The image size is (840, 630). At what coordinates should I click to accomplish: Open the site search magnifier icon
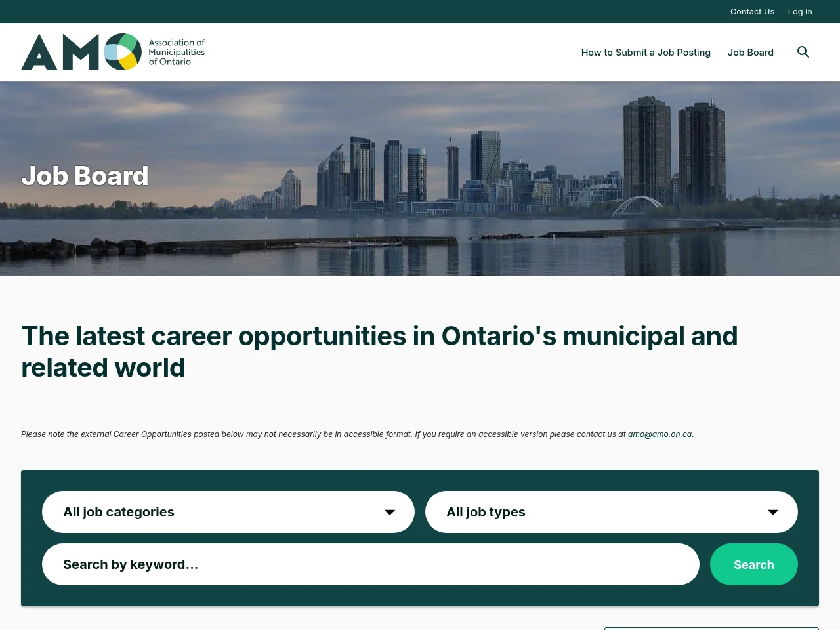click(x=803, y=52)
